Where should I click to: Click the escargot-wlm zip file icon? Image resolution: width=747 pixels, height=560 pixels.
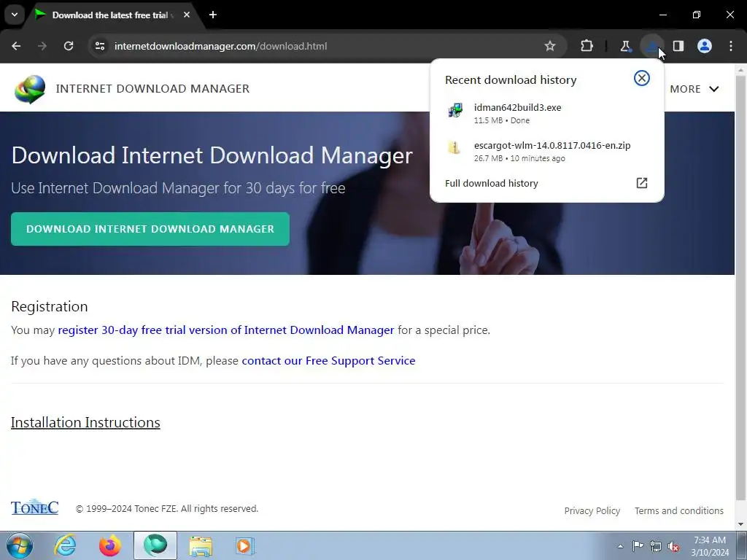pyautogui.click(x=454, y=147)
